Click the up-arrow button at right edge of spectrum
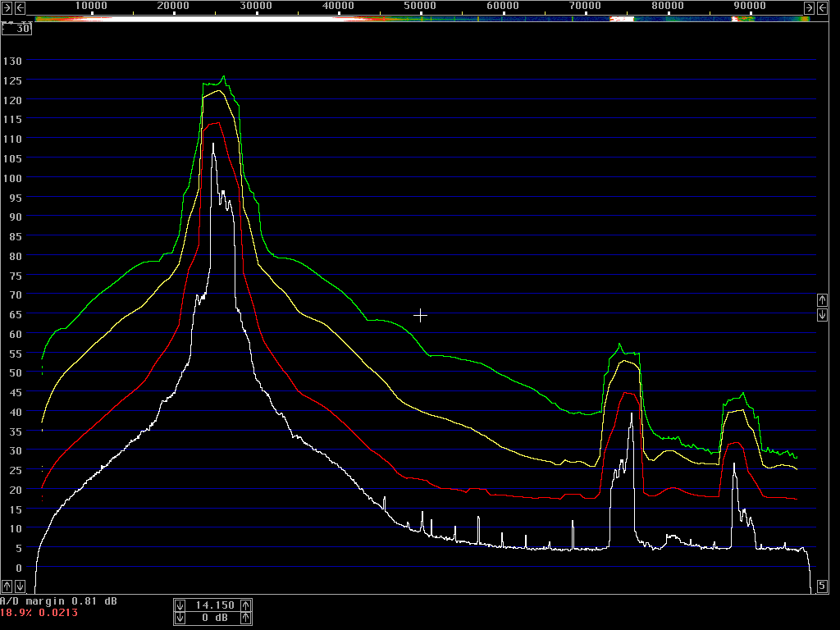 click(822, 300)
